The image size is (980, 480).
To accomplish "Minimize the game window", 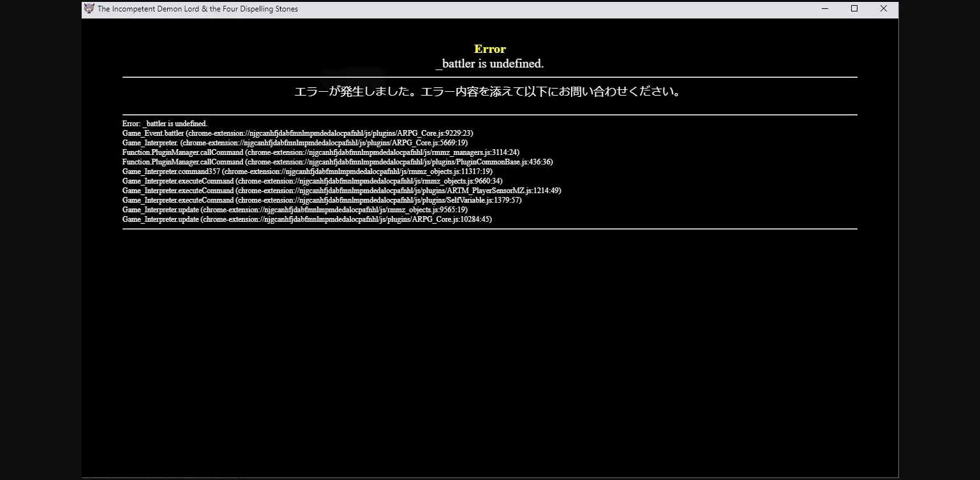I will click(x=825, y=9).
